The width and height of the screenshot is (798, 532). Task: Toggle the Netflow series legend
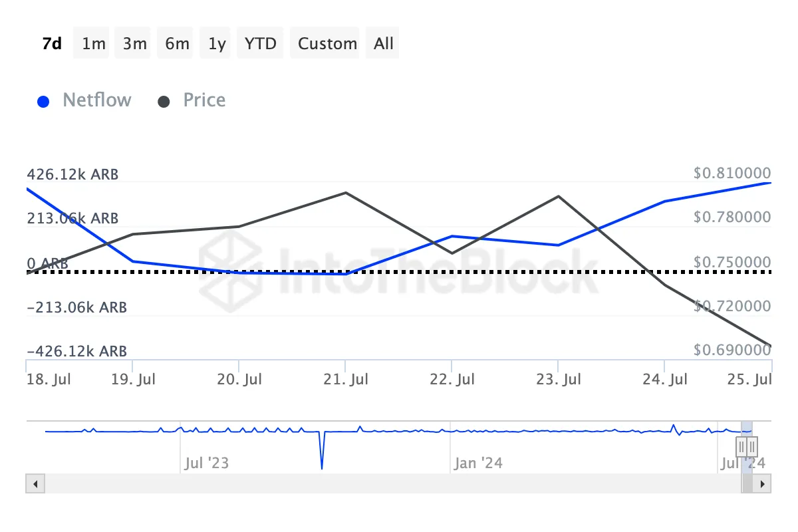click(96, 100)
